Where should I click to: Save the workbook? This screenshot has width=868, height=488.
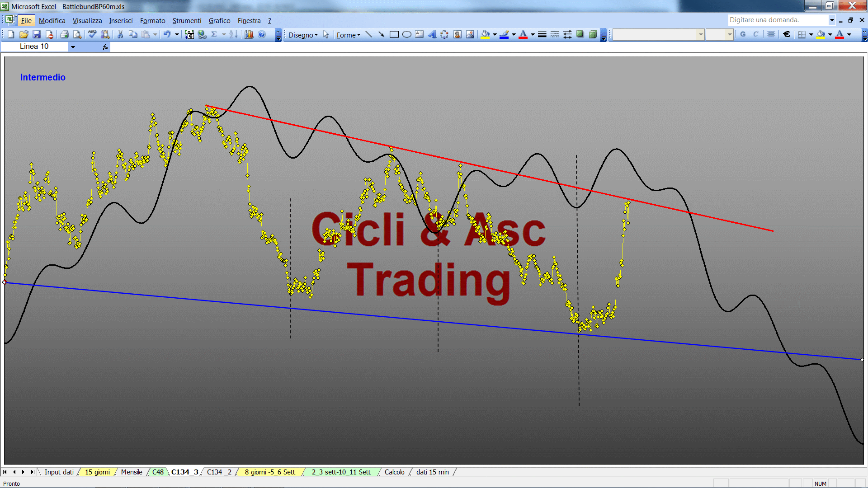(37, 34)
